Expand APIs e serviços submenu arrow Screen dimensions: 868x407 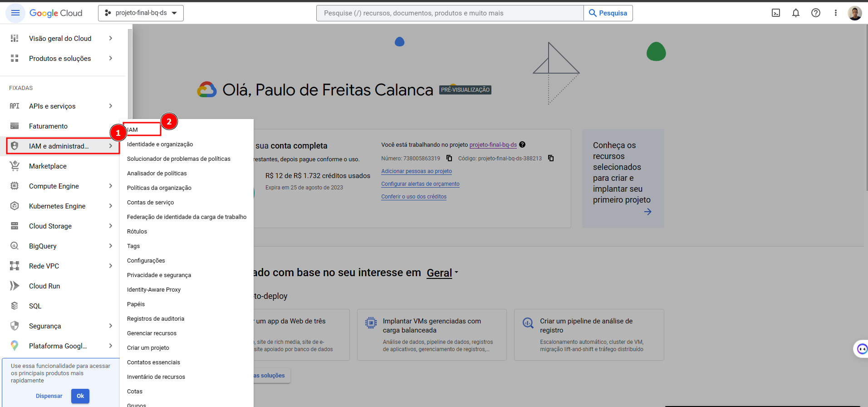point(111,106)
